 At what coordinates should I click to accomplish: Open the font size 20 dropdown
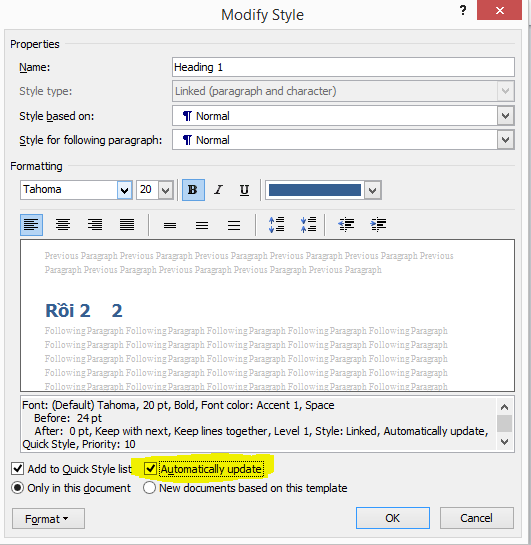[165, 190]
